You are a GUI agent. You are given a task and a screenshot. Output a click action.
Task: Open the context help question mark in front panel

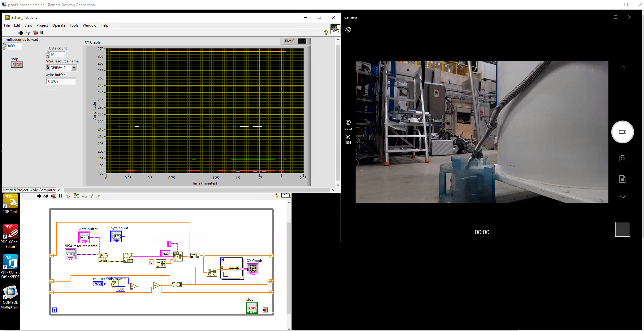pos(326,33)
